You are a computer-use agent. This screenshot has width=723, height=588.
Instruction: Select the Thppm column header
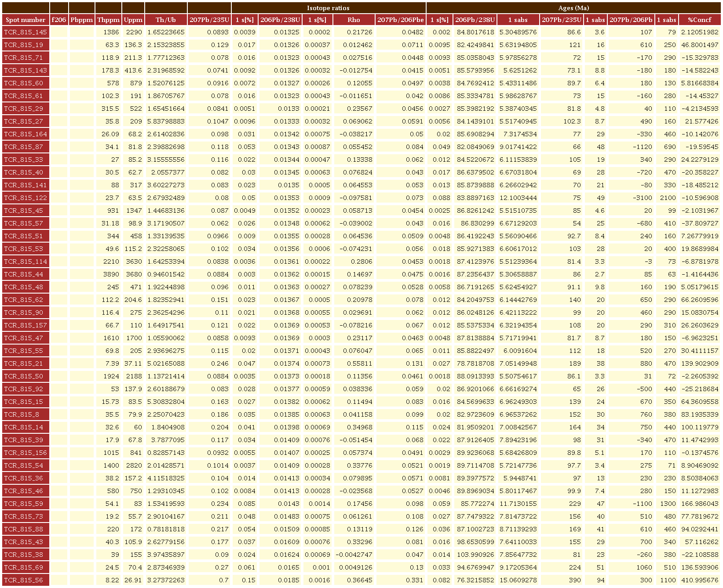coord(108,20)
